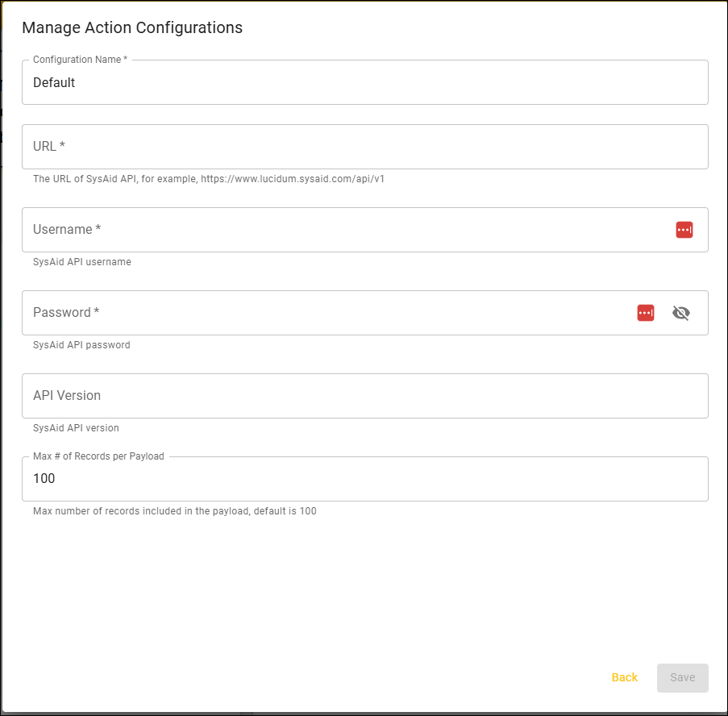The image size is (728, 716).
Task: Click the API Version input field
Action: [x=364, y=396]
